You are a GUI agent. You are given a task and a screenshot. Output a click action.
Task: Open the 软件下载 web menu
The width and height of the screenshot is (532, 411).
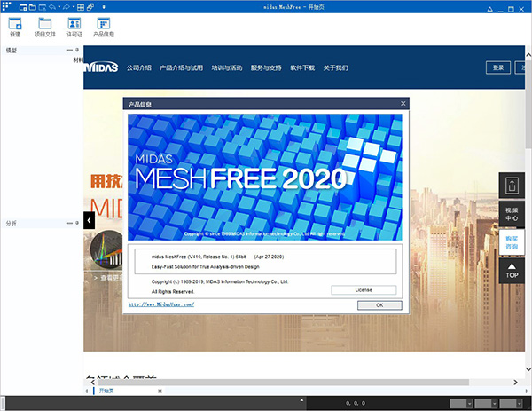[x=302, y=68]
